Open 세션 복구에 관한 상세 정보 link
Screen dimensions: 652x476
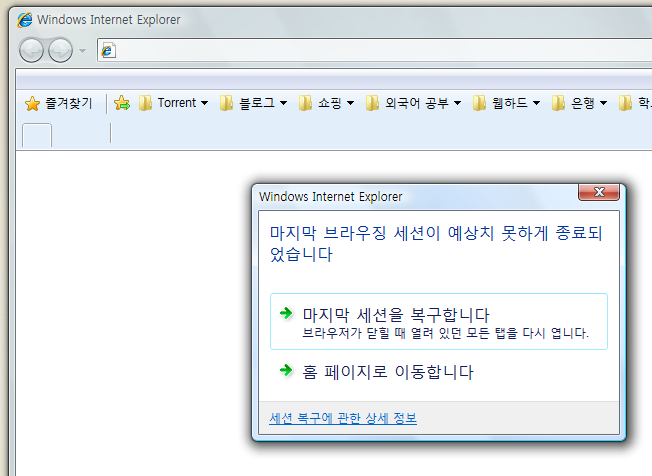pos(343,418)
